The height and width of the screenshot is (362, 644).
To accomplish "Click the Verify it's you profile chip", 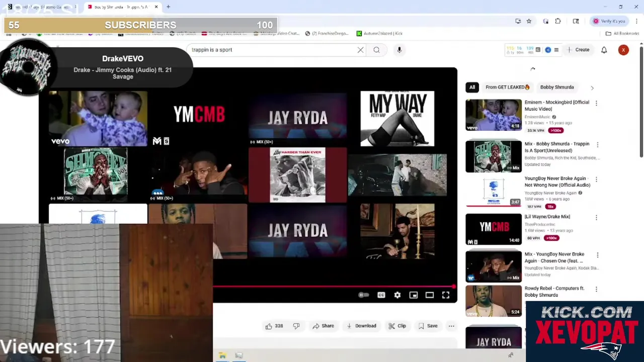I will coord(609,21).
